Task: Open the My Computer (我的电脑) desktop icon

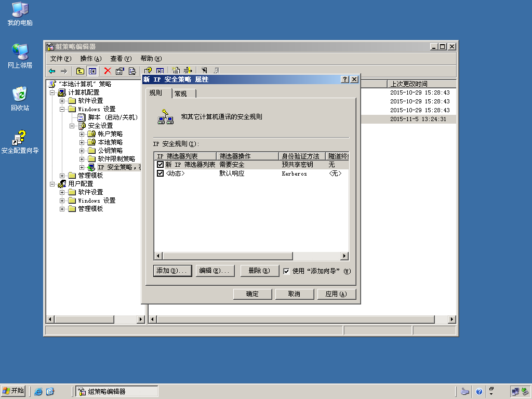Action: [x=20, y=14]
